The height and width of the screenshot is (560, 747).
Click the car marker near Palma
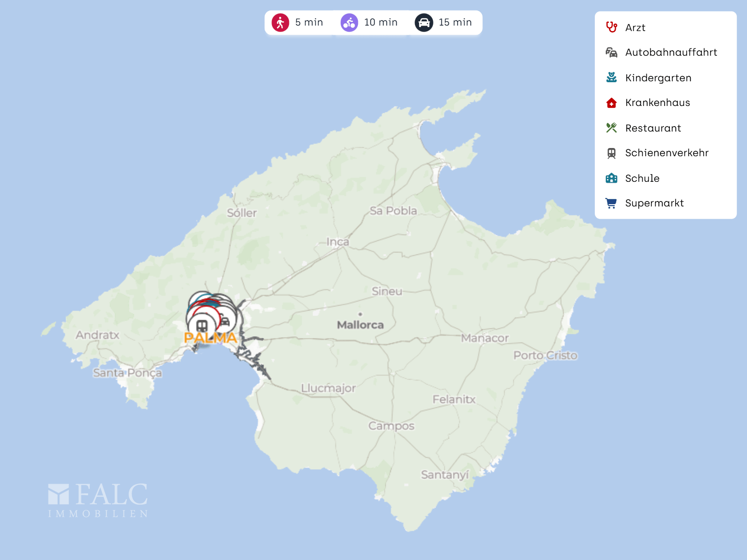tap(225, 321)
